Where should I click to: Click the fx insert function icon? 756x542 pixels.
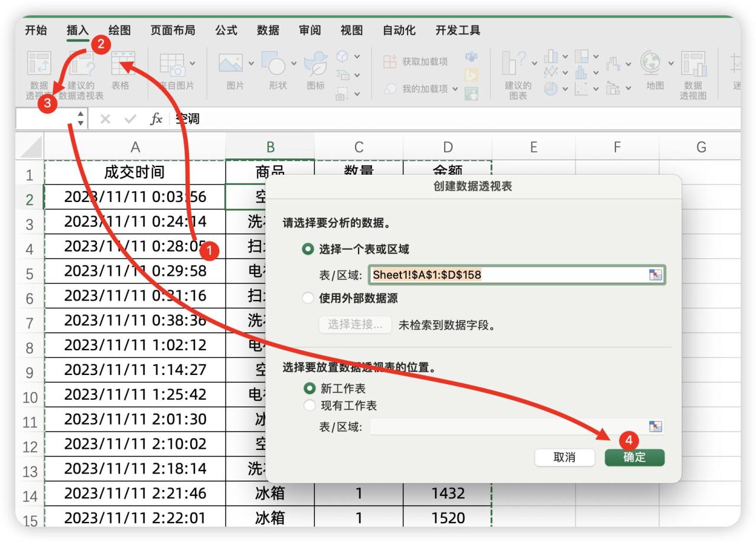(157, 119)
